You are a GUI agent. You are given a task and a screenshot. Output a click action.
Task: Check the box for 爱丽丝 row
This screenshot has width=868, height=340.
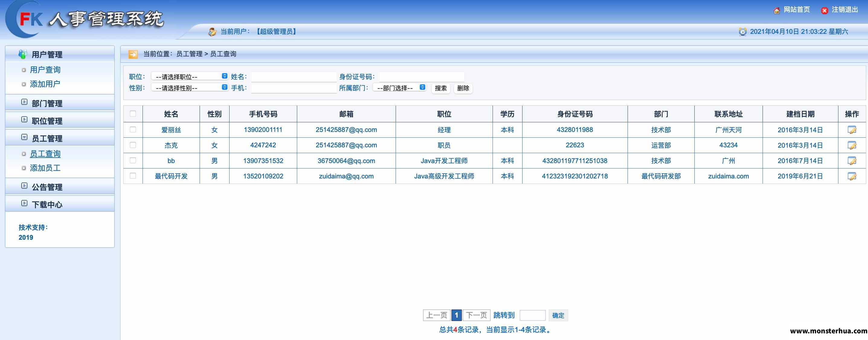pyautogui.click(x=133, y=130)
